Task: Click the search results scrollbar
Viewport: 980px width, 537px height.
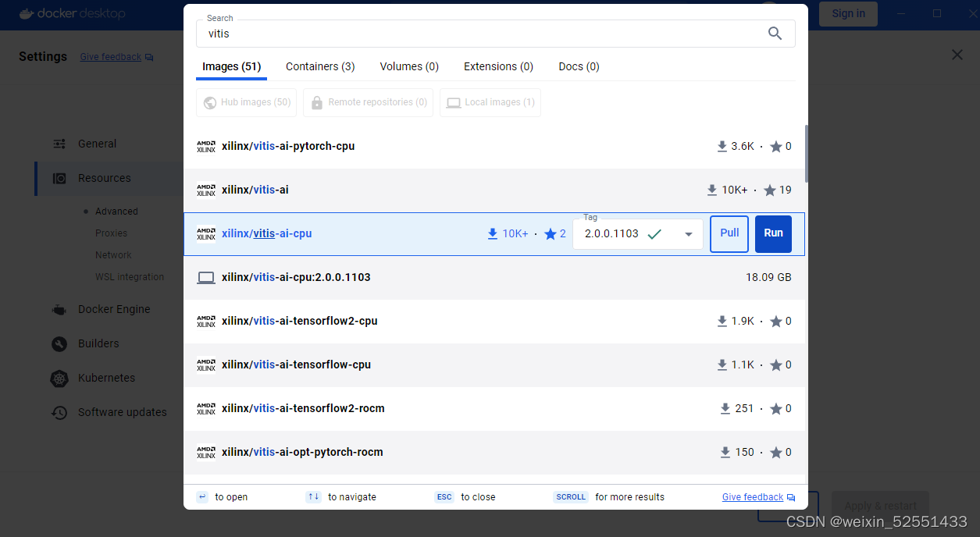Action: tap(806, 153)
